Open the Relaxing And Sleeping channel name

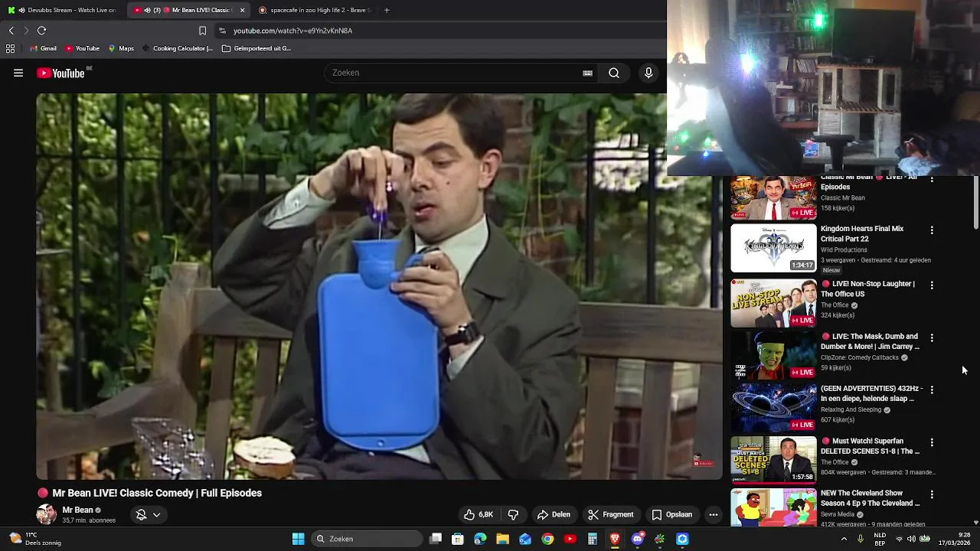851,409
